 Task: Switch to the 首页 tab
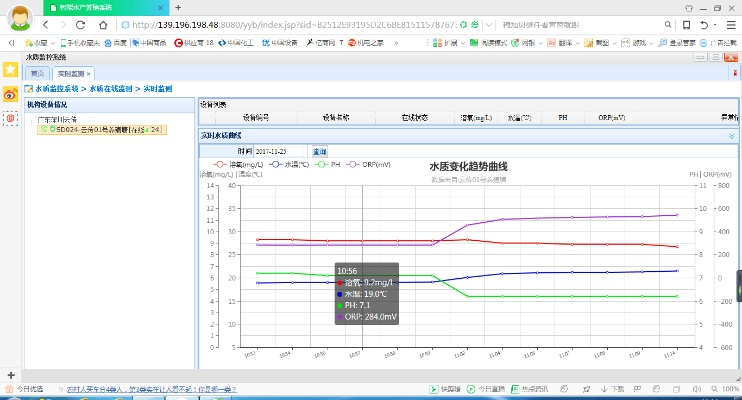click(37, 74)
